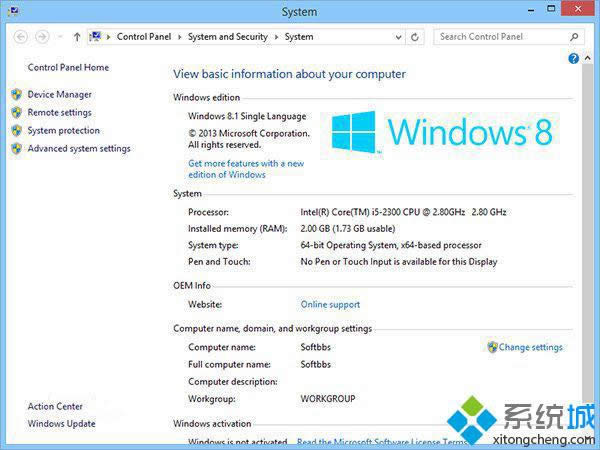
Task: Select the Softbbs value beside Computer name
Action: coord(315,347)
